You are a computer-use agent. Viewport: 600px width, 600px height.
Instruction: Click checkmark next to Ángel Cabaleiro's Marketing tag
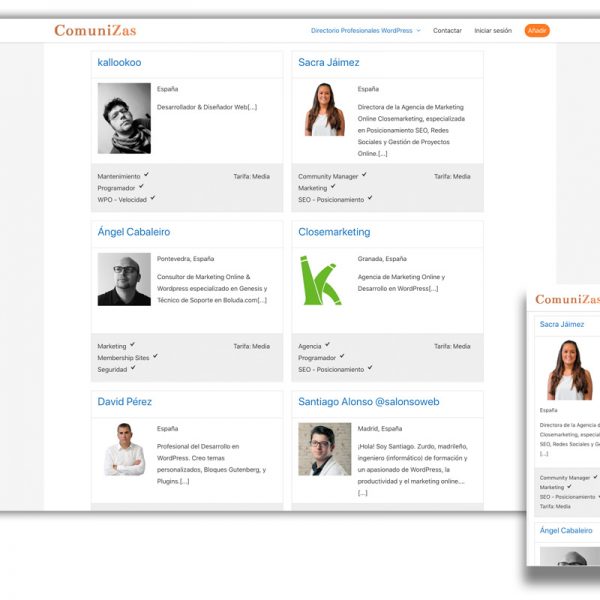tap(132, 344)
